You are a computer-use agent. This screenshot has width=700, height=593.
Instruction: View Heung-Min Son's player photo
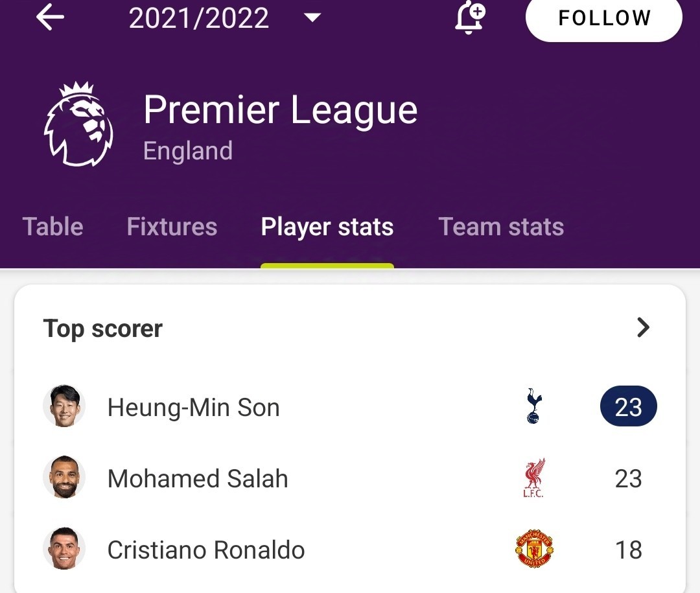tap(64, 406)
